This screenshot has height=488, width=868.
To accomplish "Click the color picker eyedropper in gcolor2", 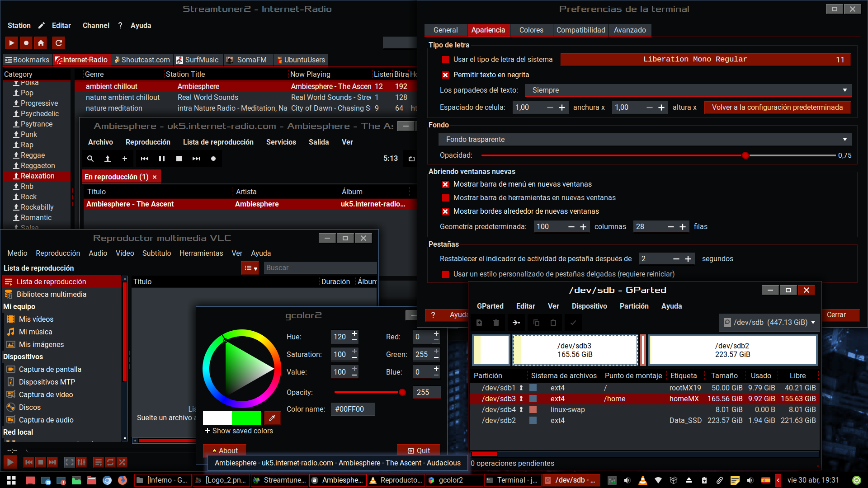I will click(x=272, y=418).
